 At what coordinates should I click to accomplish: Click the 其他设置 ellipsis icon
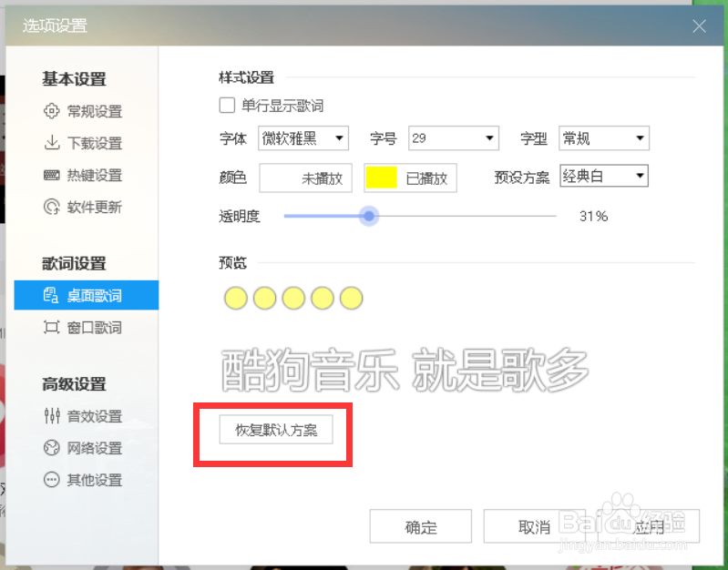click(52, 480)
